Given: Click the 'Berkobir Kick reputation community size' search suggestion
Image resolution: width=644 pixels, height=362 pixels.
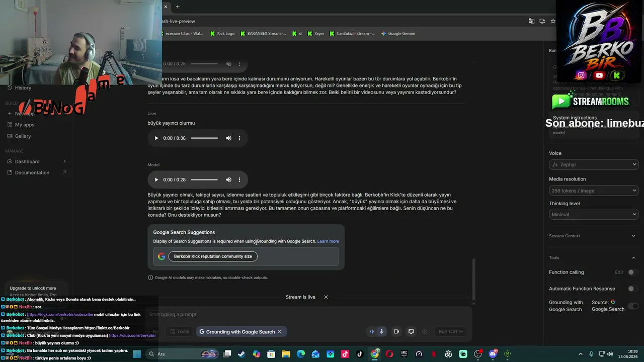Looking at the screenshot, I should tap(213, 256).
